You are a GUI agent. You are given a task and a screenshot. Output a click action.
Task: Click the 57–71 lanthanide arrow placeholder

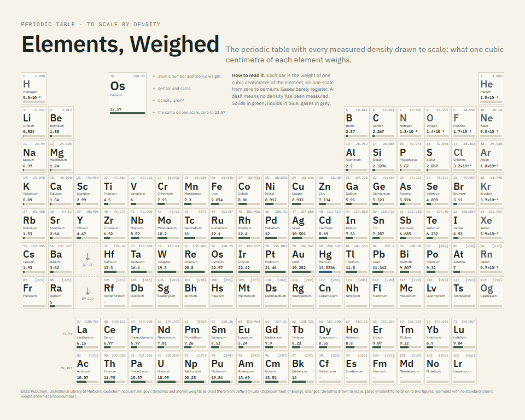pos(87,259)
